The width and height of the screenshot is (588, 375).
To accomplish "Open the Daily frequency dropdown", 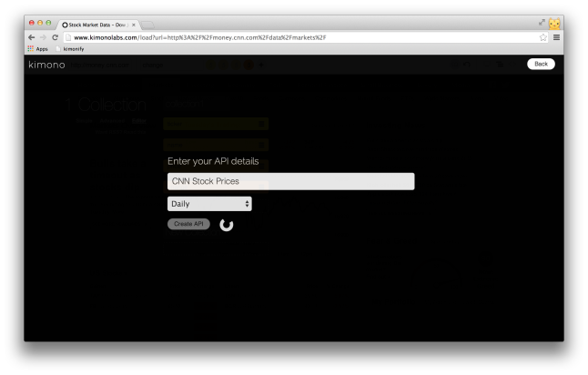I will point(209,204).
